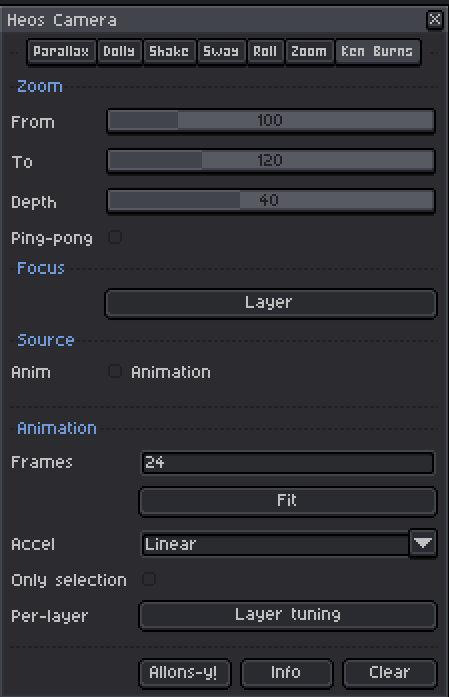449x697 pixels.
Task: Close the Heos Camera dialog
Action: coord(434,20)
